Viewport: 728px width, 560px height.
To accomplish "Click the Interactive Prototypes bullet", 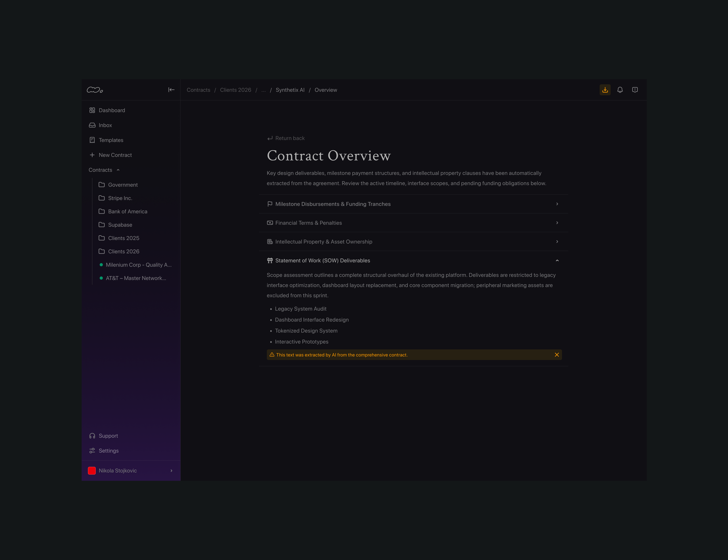I will tap(302, 342).
